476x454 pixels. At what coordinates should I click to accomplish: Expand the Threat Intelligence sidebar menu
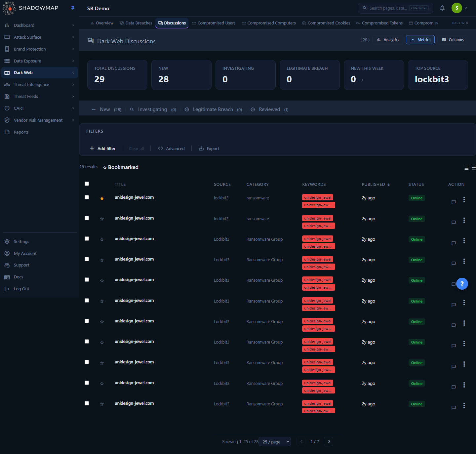pyautogui.click(x=40, y=85)
